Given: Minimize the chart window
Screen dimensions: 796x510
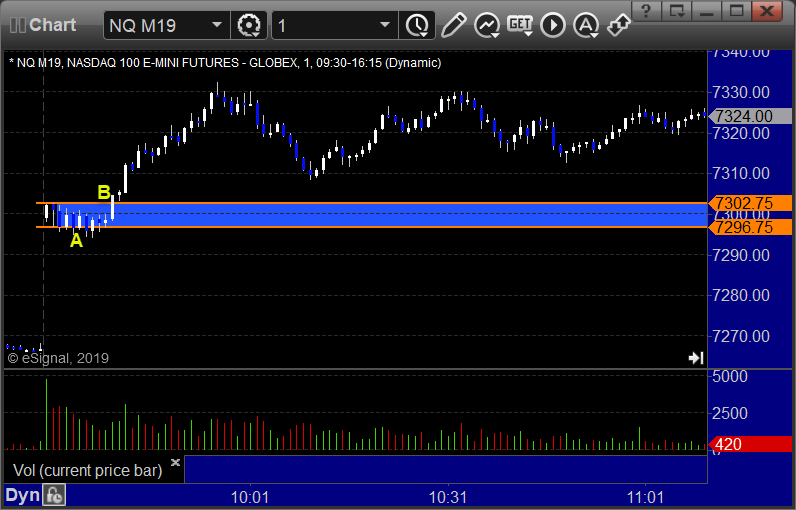Looking at the screenshot, I should pos(706,11).
